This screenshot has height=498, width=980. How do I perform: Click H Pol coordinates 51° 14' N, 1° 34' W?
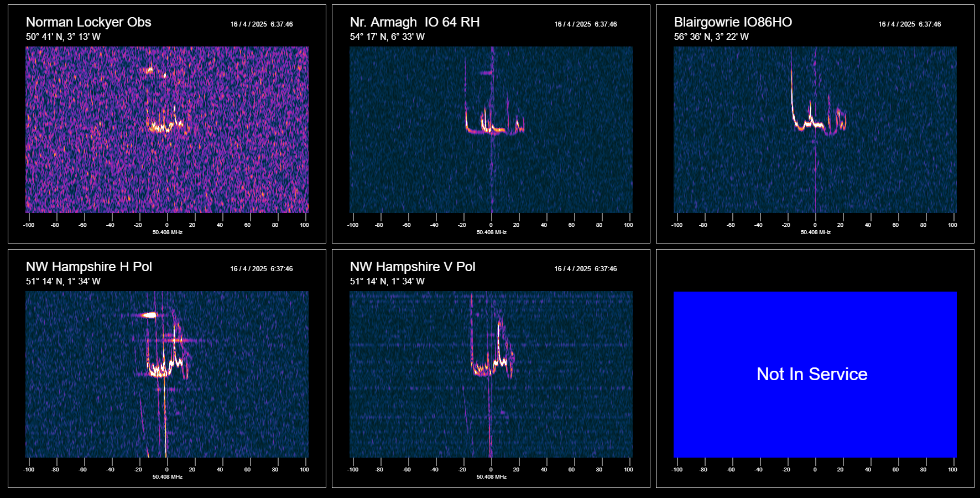(63, 281)
